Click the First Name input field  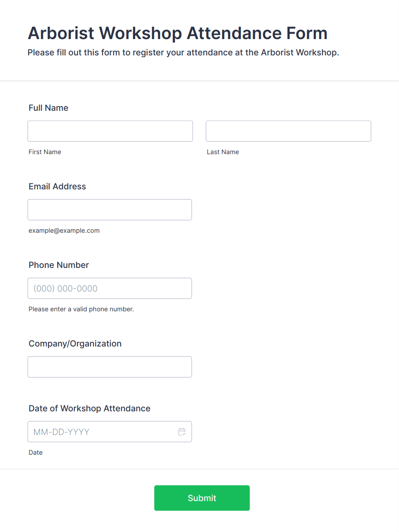click(x=110, y=131)
